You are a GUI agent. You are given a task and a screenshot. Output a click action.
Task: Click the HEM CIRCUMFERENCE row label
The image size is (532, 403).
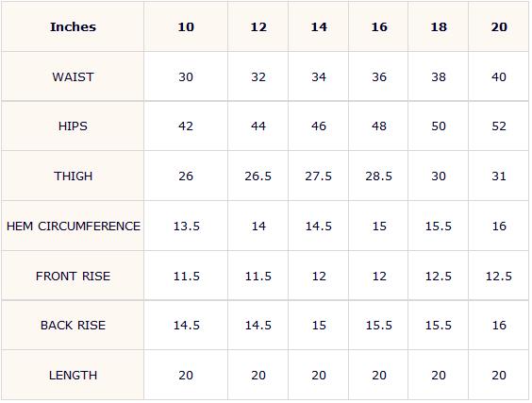pos(73,226)
